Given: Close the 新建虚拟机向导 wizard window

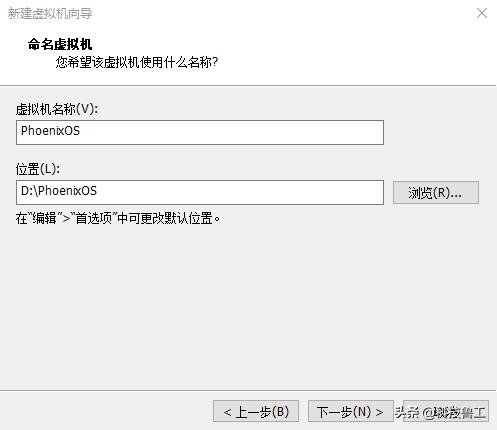Looking at the screenshot, I should (482, 13).
